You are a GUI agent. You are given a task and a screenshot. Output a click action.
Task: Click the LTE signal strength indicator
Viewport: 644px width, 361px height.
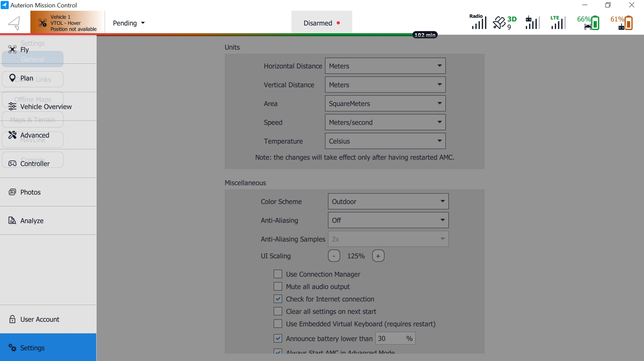pyautogui.click(x=558, y=22)
